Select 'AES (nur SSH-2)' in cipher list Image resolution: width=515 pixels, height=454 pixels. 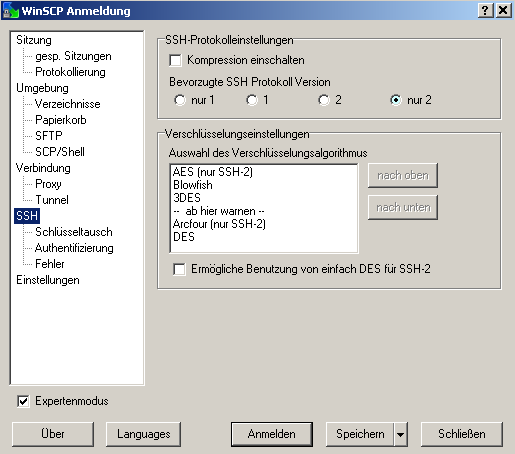click(x=213, y=172)
